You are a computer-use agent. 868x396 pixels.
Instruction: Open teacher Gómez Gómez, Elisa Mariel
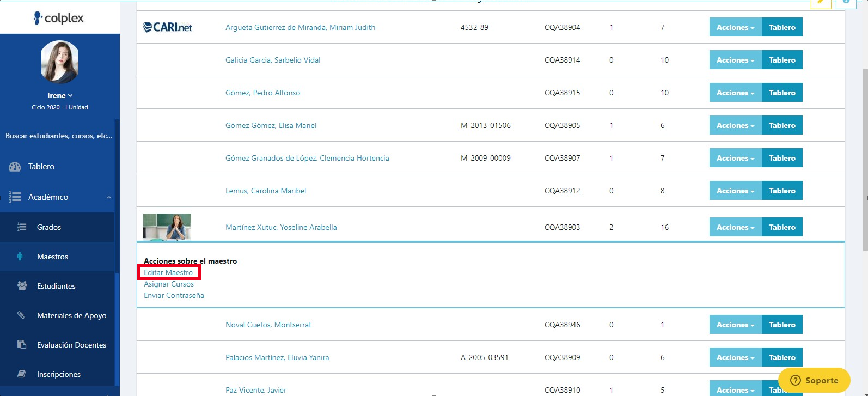pos(271,125)
